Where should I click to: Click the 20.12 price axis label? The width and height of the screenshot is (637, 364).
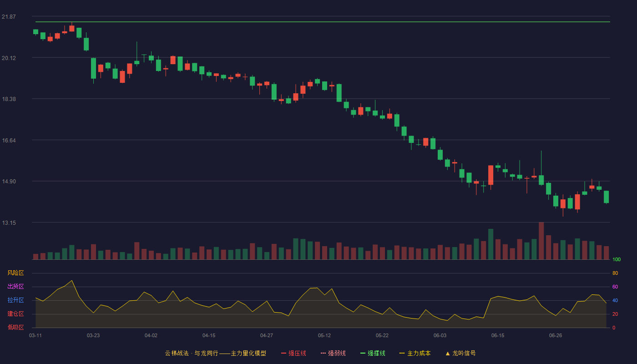(9, 58)
